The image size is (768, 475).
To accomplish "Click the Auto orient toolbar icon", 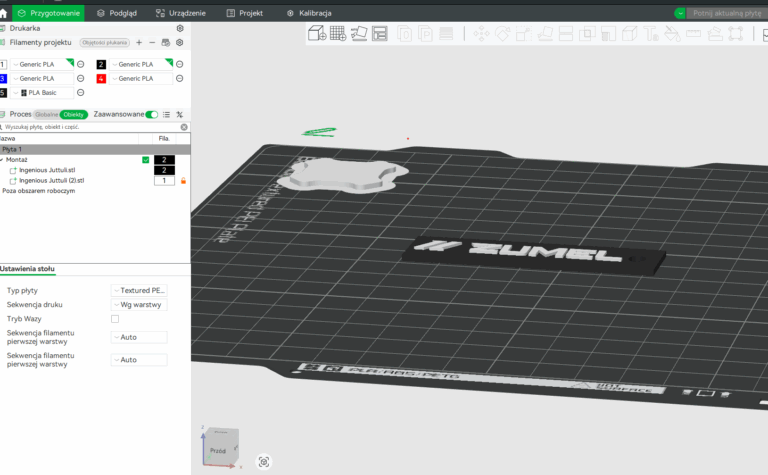I will pos(359,33).
